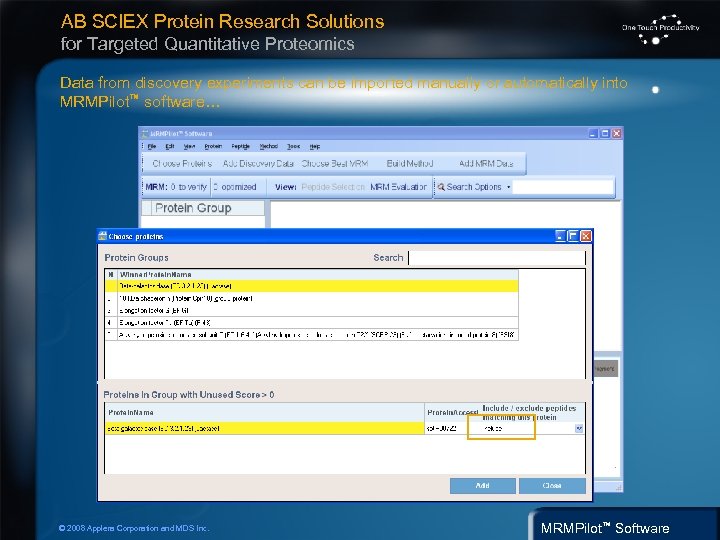Viewport: 720px width, 540px height.
Task: Close the Choose proteins dialog window
Action: pos(586,236)
